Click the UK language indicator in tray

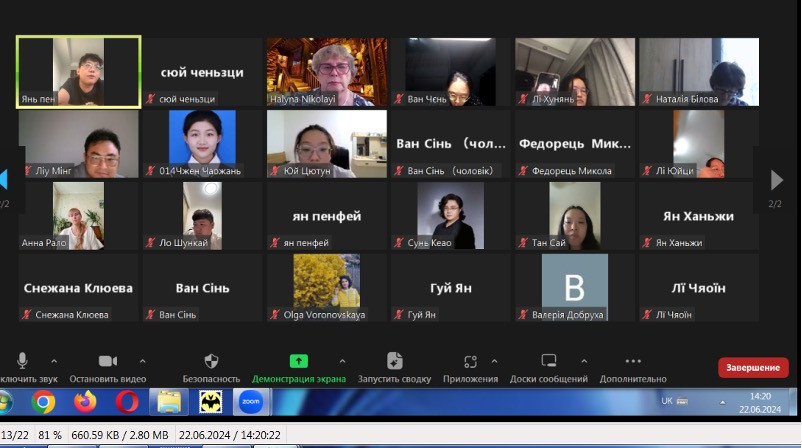[x=667, y=401]
